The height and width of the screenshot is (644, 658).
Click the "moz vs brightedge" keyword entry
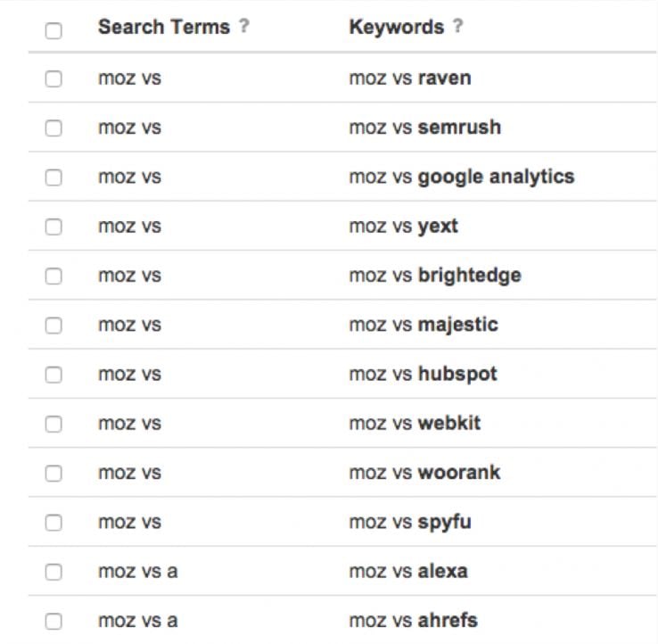tap(434, 275)
